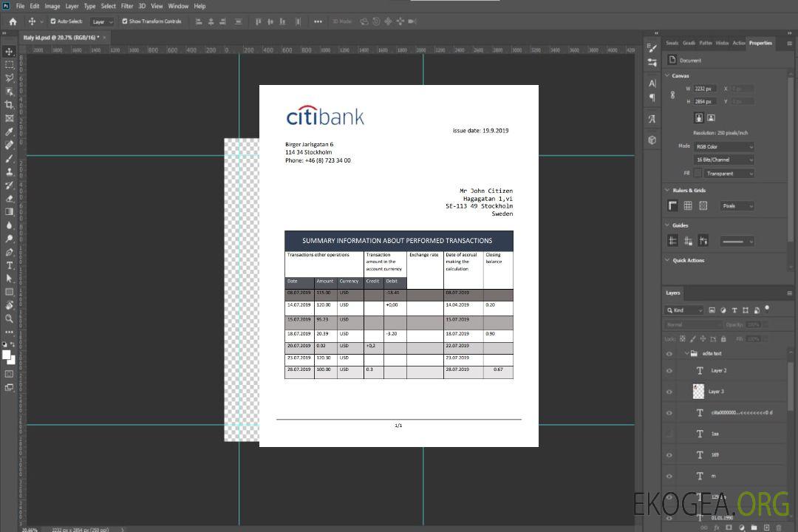Viewport: 798px width, 532px height.
Task: Hide Layer 3 visibility eye
Action: pos(669,392)
